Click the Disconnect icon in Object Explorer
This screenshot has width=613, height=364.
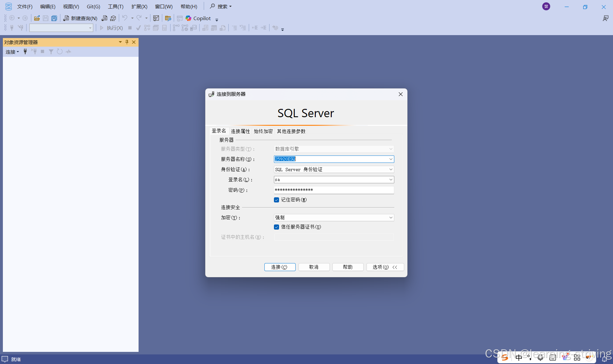tap(34, 51)
